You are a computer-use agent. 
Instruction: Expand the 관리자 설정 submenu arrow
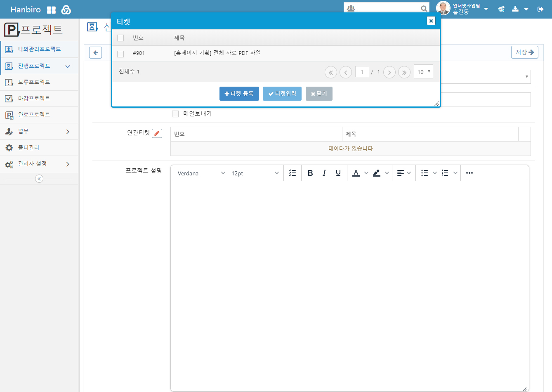pyautogui.click(x=68, y=164)
